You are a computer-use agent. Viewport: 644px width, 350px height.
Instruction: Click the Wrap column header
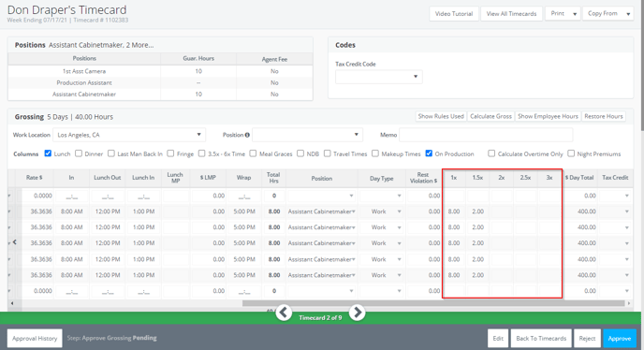tap(244, 178)
